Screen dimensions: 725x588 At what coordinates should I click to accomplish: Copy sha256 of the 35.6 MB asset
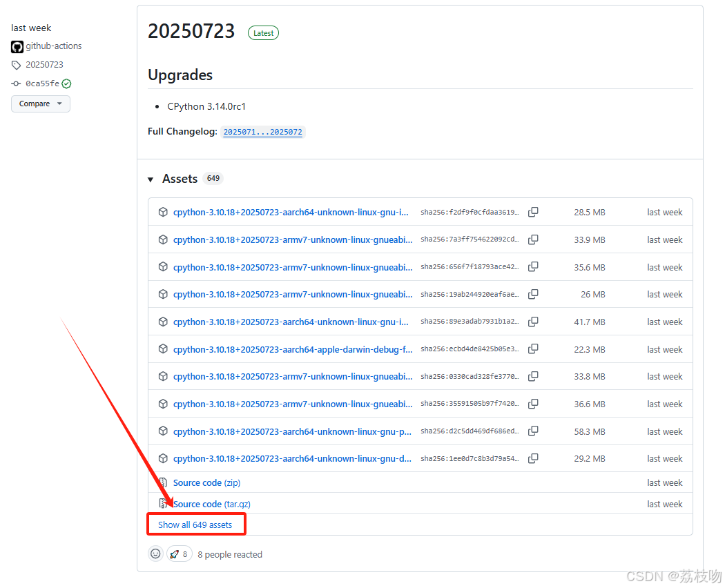[x=533, y=266]
